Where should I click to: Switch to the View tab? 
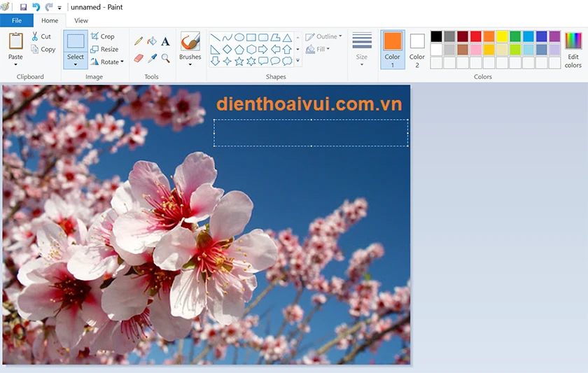click(81, 20)
